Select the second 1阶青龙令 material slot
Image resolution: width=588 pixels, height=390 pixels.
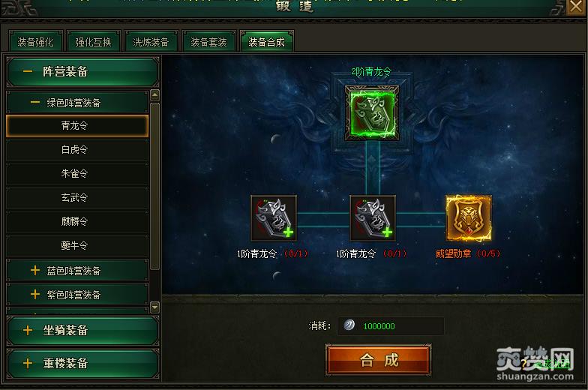coord(372,217)
